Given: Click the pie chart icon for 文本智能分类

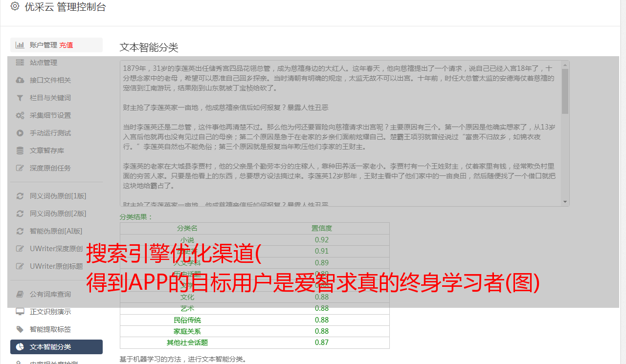Looking at the screenshot, I should point(20,347).
